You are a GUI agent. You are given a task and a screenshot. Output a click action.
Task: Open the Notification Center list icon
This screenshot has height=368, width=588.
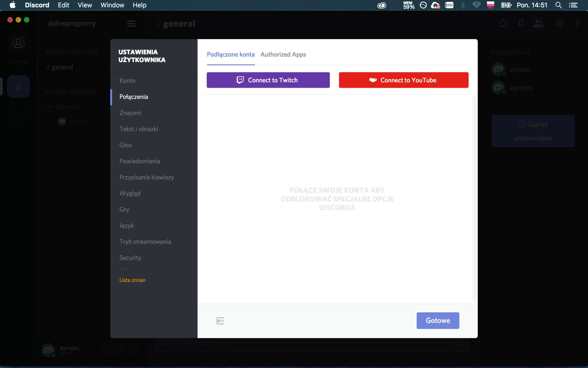point(573,5)
